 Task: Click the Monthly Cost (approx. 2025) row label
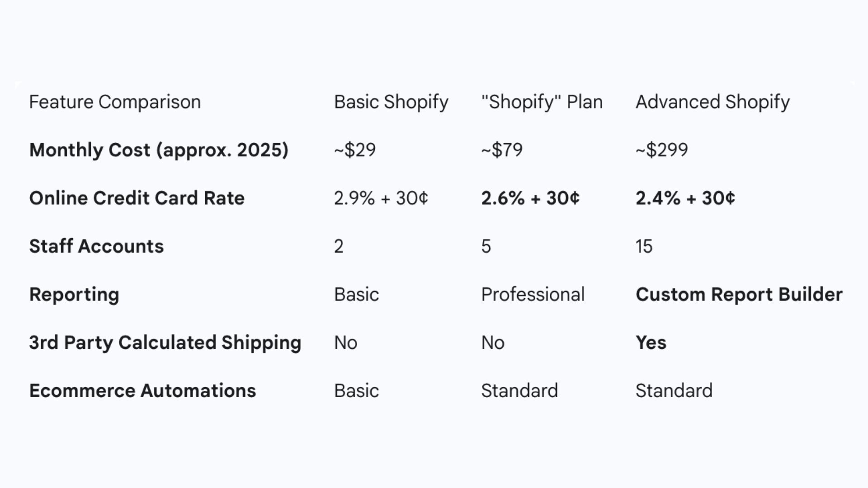pos(159,150)
